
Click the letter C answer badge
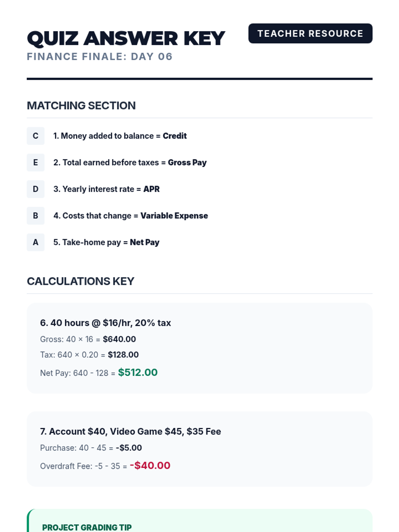click(x=36, y=136)
